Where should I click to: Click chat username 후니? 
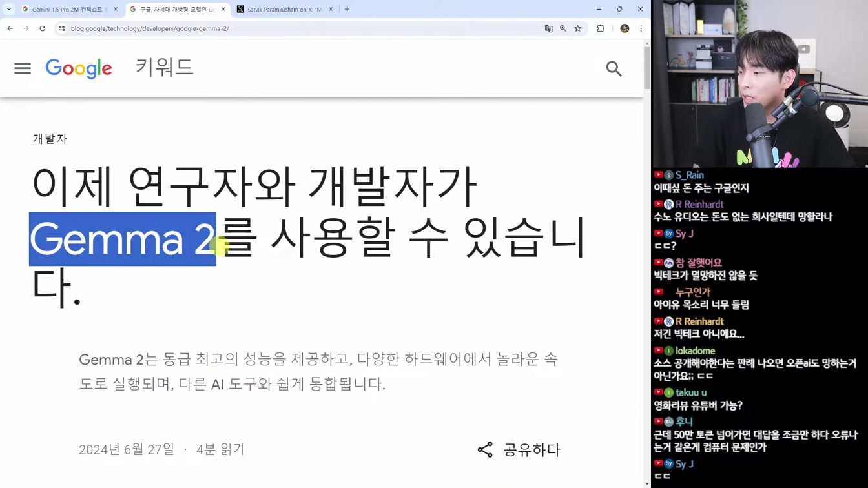684,422
